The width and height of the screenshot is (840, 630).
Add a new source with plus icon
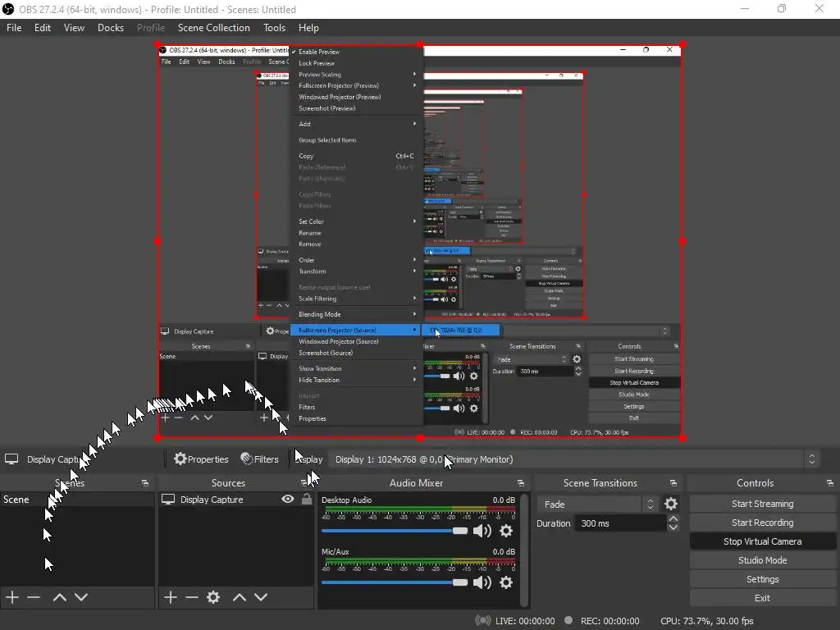171,597
